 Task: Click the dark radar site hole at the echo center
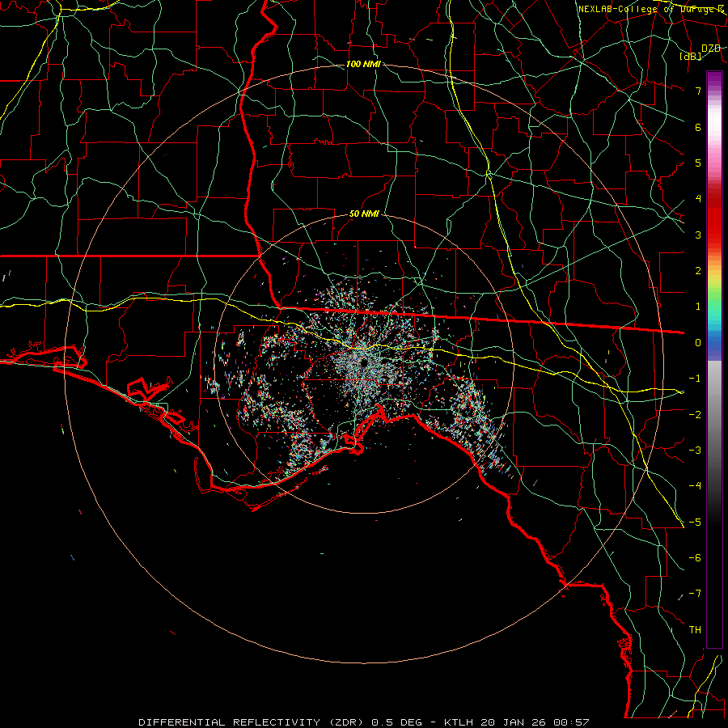pyautogui.click(x=363, y=362)
